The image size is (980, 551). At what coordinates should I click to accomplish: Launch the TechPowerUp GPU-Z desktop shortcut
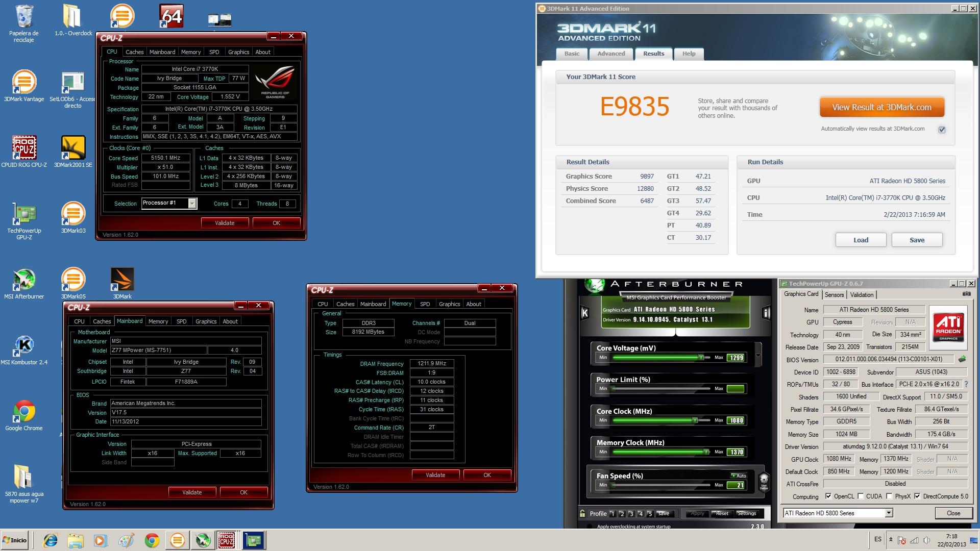(x=24, y=221)
